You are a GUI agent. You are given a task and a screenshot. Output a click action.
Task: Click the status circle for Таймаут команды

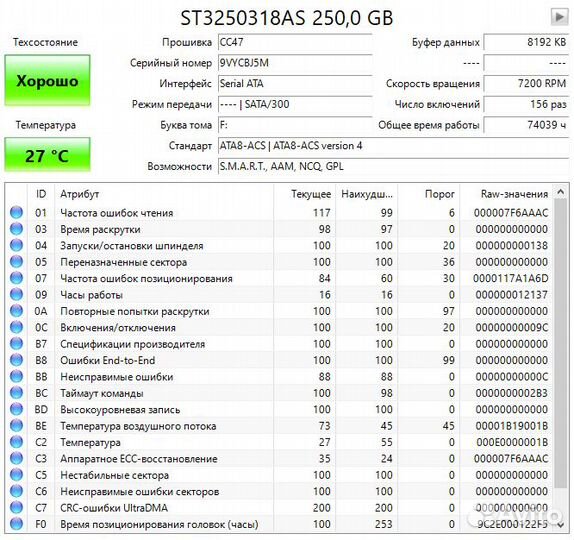click(x=16, y=393)
